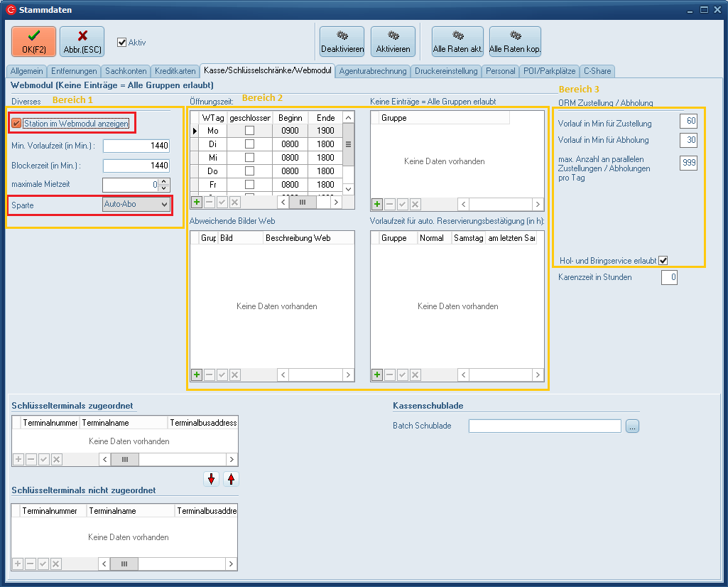Click the red up arrow terminal button
The image size is (728, 587).
(x=231, y=479)
